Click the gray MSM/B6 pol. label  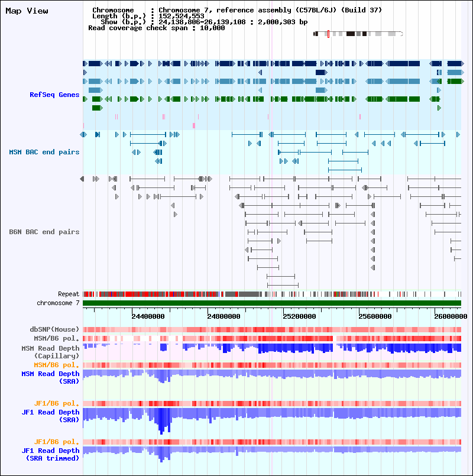pyautogui.click(x=57, y=338)
